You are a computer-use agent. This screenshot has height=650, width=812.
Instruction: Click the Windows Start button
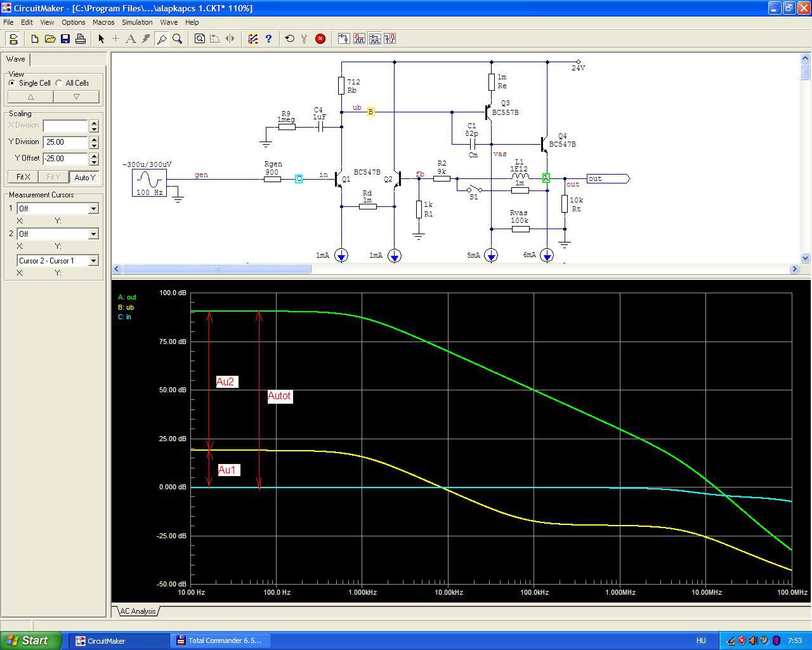[x=31, y=640]
